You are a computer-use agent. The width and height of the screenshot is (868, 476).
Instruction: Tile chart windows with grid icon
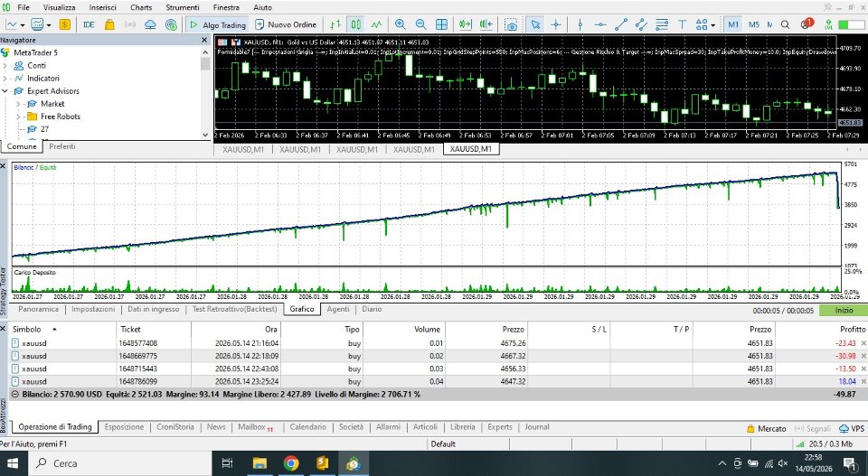[441, 24]
